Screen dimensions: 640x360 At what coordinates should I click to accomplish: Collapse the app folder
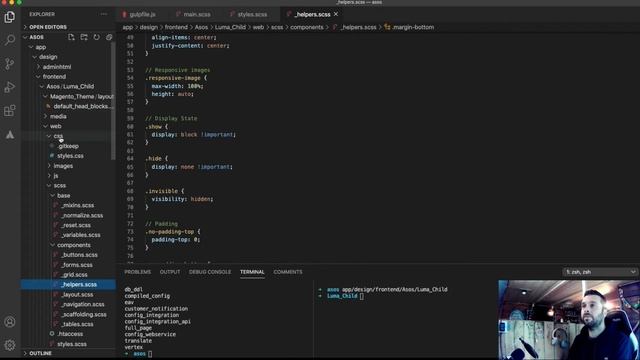click(x=68, y=47)
